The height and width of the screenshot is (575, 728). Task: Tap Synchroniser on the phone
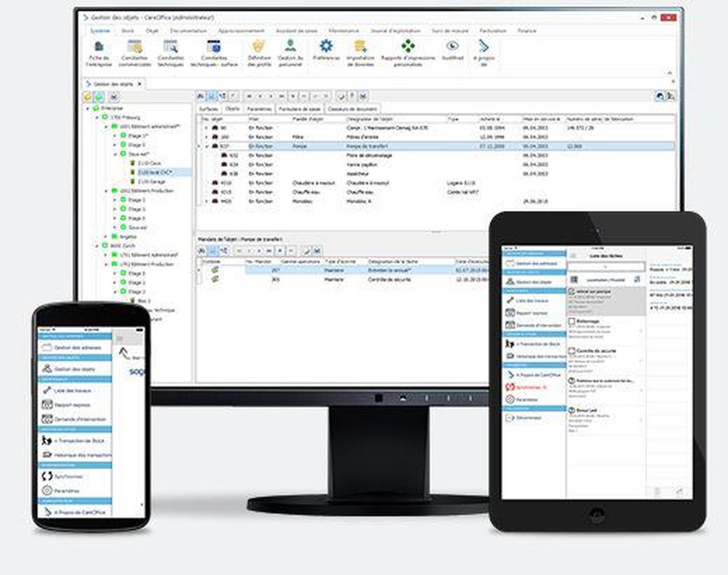click(x=74, y=476)
